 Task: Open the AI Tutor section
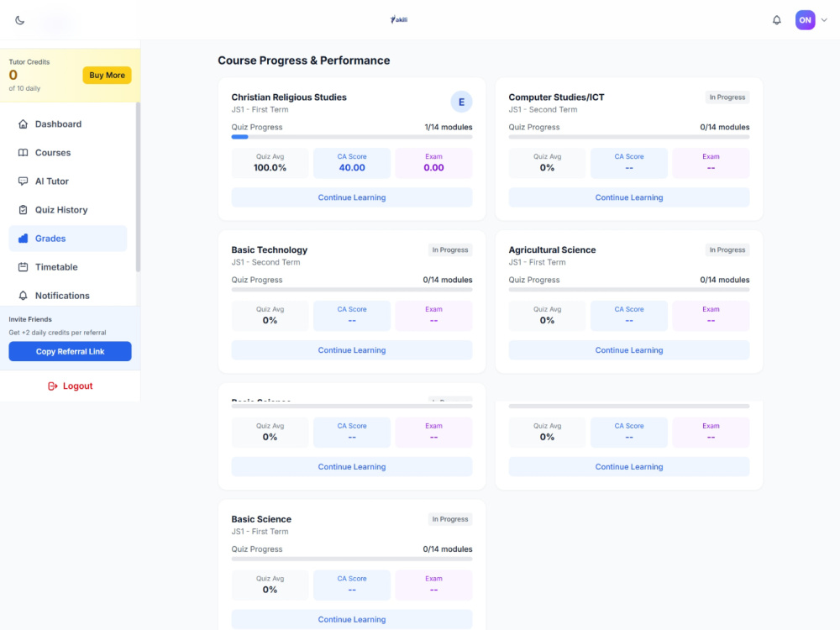point(67,181)
